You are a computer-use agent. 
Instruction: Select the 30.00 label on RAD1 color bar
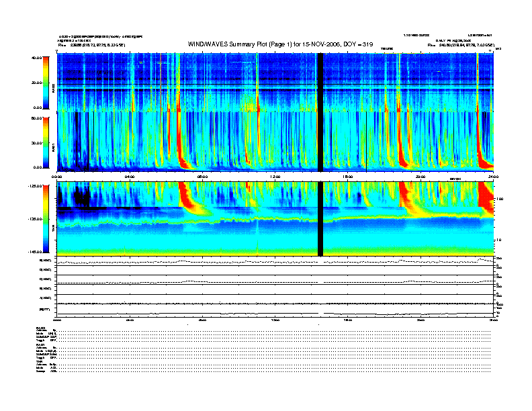[x=36, y=143]
